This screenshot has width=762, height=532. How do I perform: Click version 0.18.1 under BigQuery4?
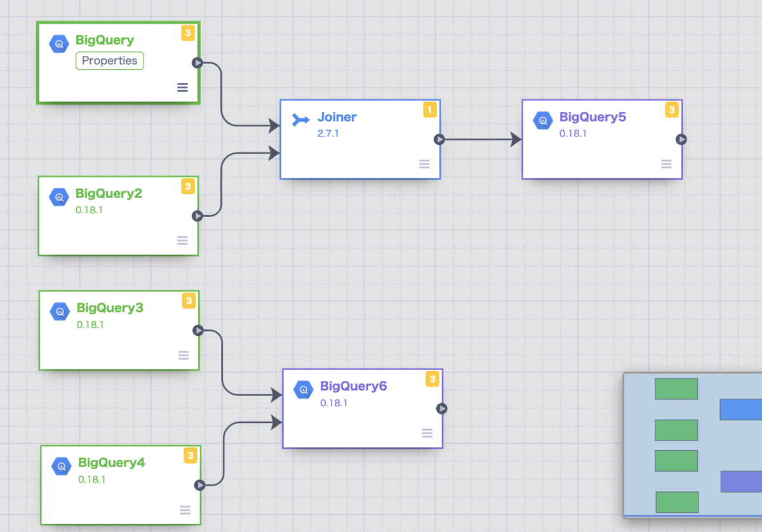coord(92,479)
